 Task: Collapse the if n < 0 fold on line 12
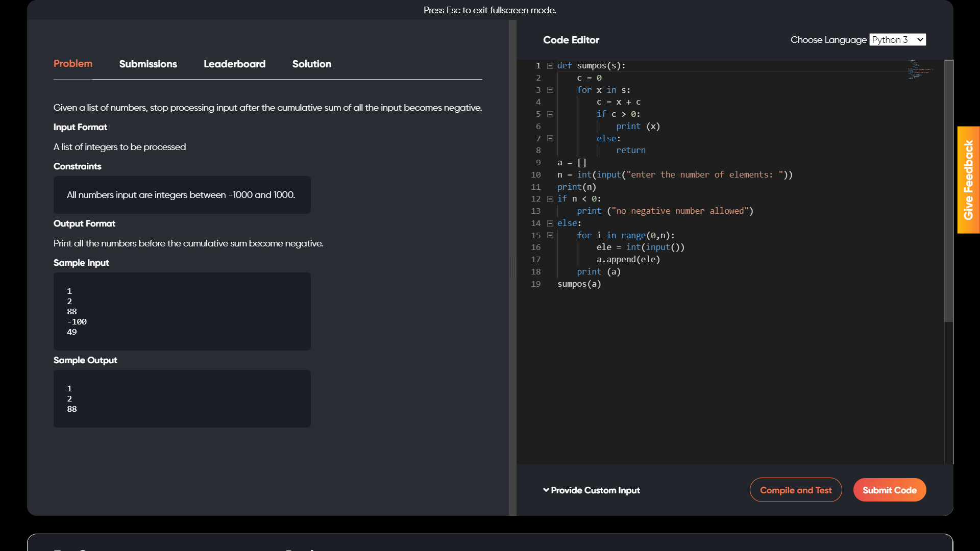coord(550,199)
